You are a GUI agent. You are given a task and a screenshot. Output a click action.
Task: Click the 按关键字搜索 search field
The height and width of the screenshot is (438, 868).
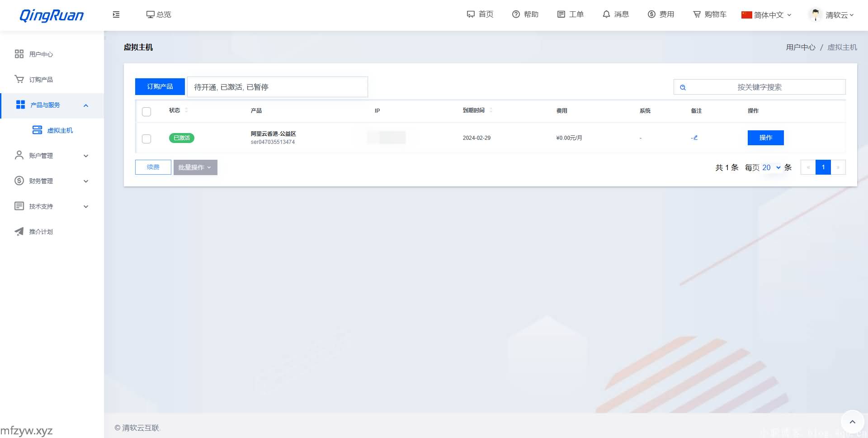[x=759, y=87]
